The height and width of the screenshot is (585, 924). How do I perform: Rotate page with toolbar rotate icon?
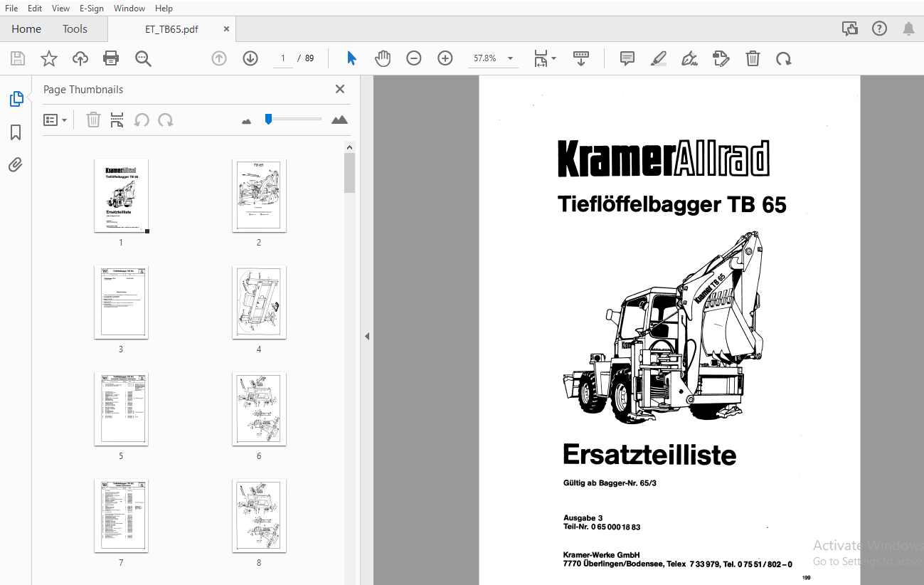click(784, 58)
